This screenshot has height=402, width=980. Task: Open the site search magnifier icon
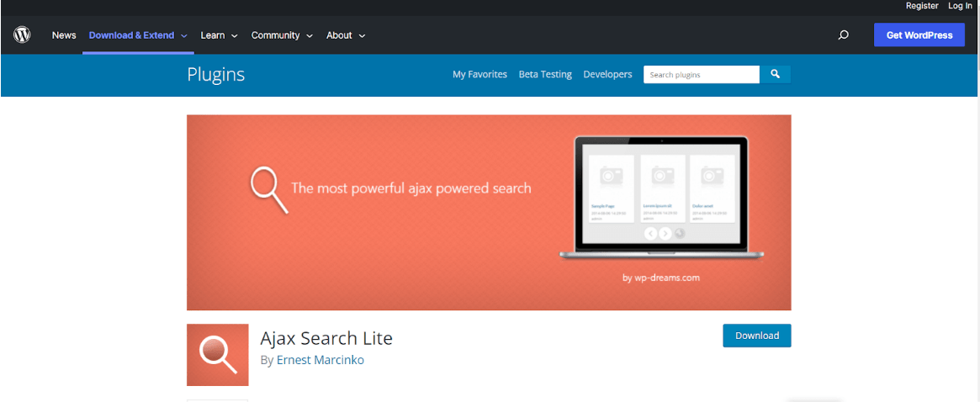[x=843, y=35]
